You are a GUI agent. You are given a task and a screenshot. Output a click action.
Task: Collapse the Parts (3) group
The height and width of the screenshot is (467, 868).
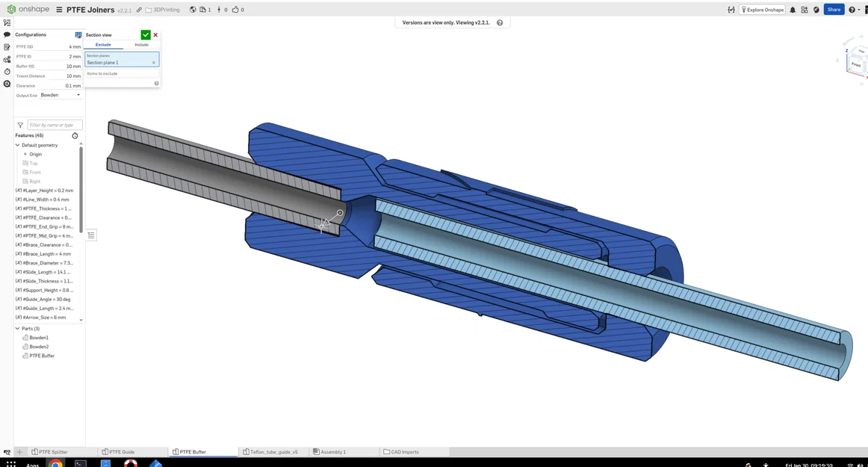17,329
